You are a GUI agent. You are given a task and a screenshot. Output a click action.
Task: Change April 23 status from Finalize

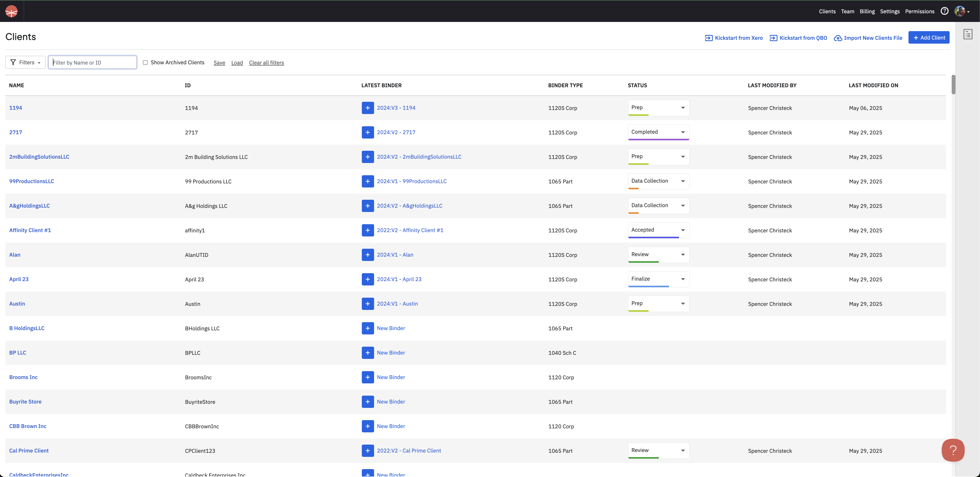point(658,279)
